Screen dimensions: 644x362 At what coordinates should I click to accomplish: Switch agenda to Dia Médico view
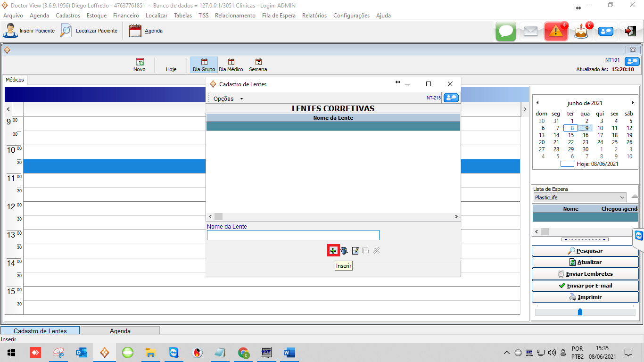click(231, 65)
